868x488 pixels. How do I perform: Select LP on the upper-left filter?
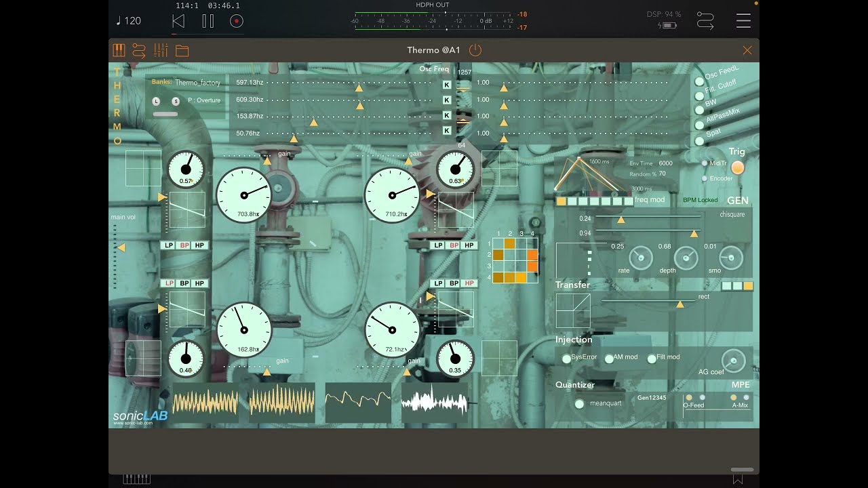[x=168, y=245]
